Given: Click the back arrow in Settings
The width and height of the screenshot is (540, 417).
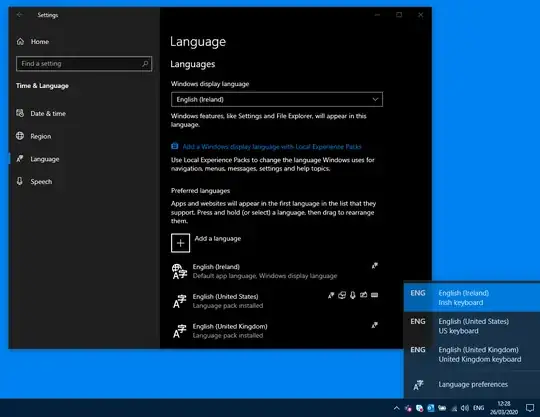Looking at the screenshot, I should (x=20, y=15).
